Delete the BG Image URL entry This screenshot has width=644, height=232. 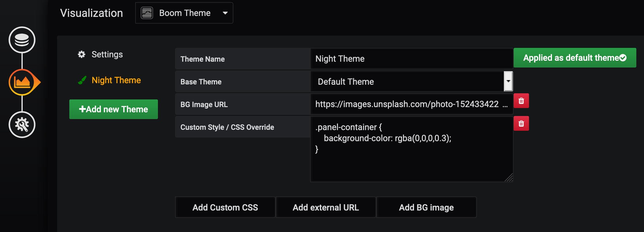pos(521,101)
